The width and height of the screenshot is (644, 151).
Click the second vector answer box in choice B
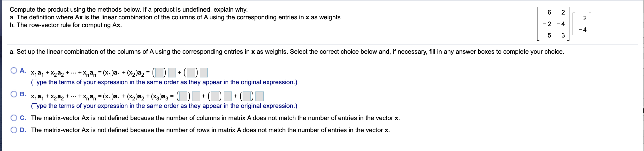click(x=228, y=96)
